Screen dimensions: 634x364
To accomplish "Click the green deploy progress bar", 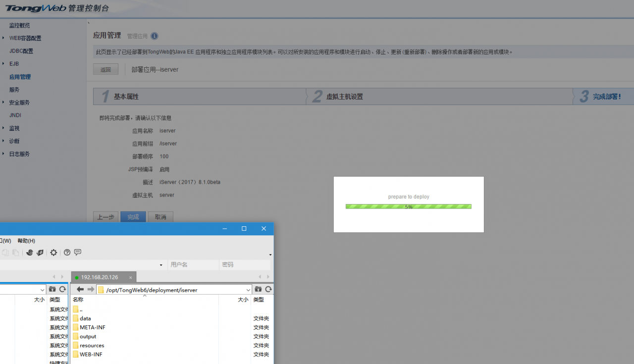I will point(409,207).
